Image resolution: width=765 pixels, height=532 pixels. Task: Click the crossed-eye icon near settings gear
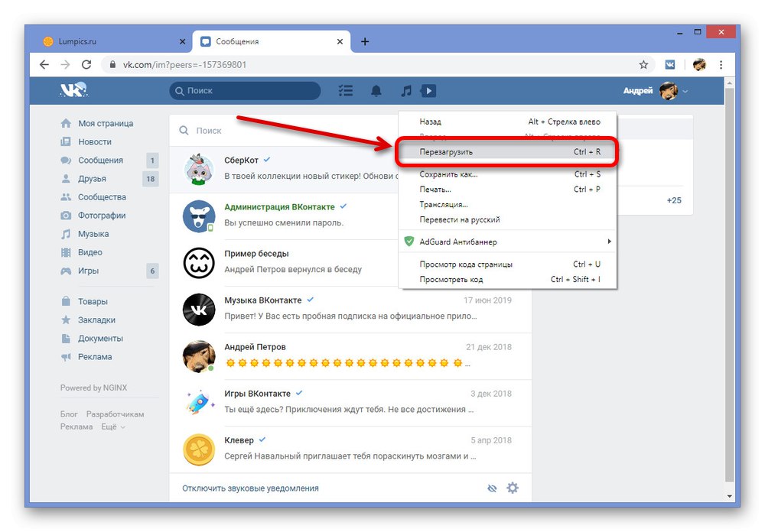[x=492, y=488]
